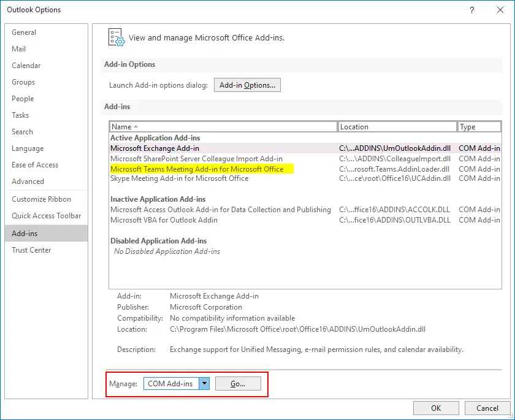Click the UmOutlookAddin.dll location cell in list
Viewport: 515px width, 420px height.
[395, 148]
